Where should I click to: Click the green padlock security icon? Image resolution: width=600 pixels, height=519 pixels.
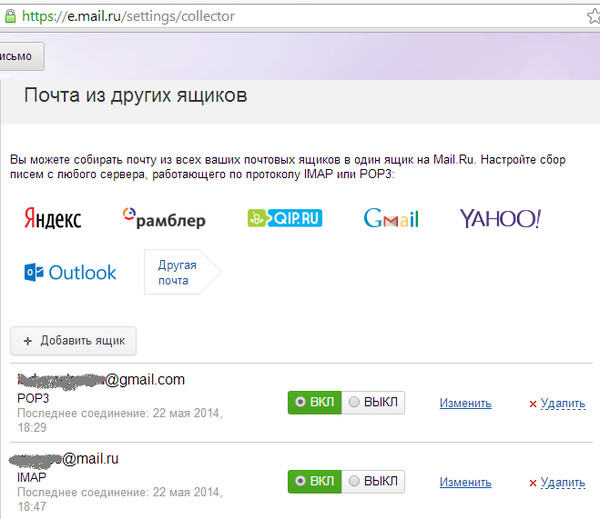pyautogui.click(x=10, y=16)
